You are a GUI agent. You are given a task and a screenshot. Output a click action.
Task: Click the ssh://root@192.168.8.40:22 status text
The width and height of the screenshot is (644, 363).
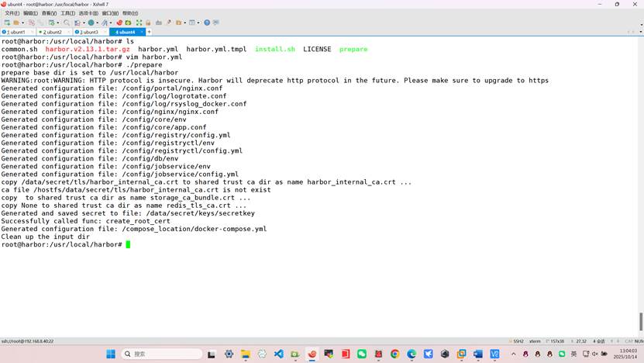28,341
